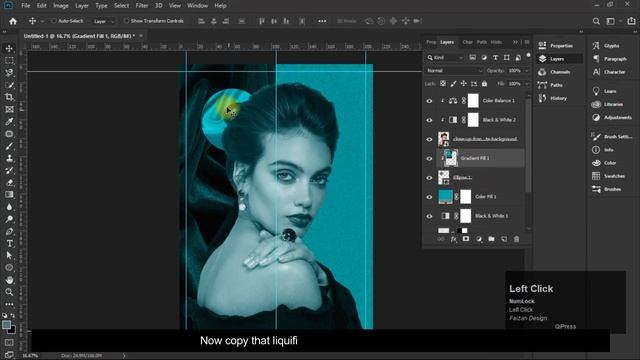
Task: Select the Lasso tool
Action: 9,73
